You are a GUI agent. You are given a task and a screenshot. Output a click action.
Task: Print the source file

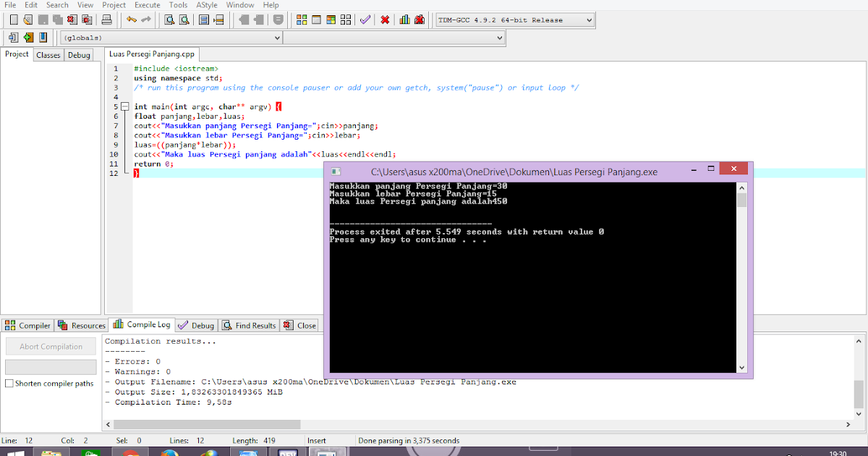pos(108,20)
